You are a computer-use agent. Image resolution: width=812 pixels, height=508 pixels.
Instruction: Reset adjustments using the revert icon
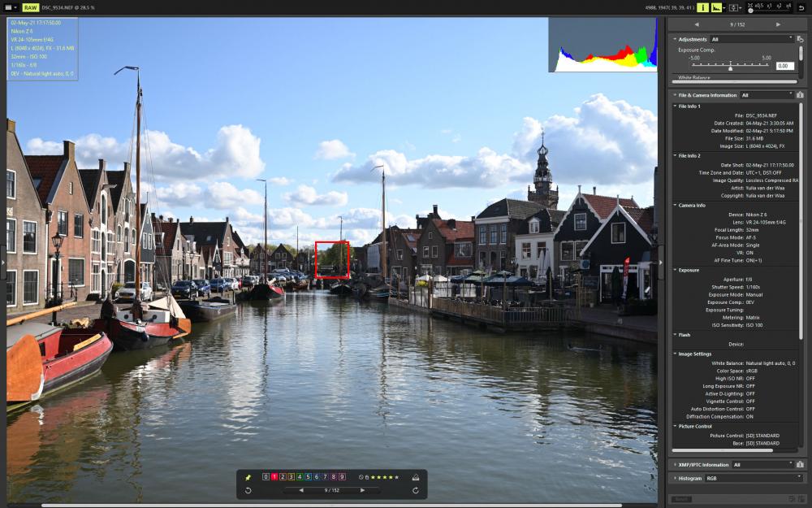800,39
